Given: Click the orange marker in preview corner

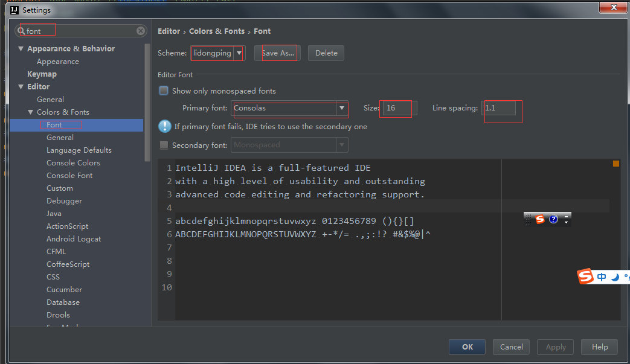Looking at the screenshot, I should (616, 164).
